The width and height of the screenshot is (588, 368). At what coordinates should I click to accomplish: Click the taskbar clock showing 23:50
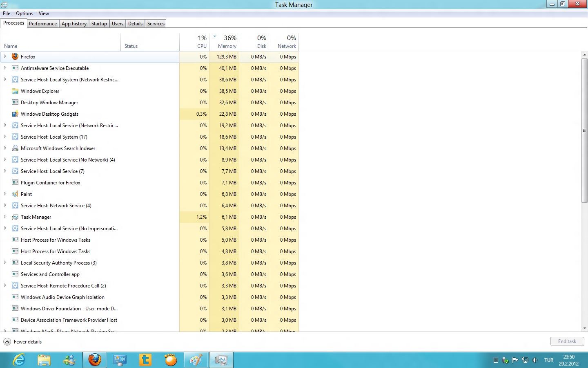tap(569, 357)
